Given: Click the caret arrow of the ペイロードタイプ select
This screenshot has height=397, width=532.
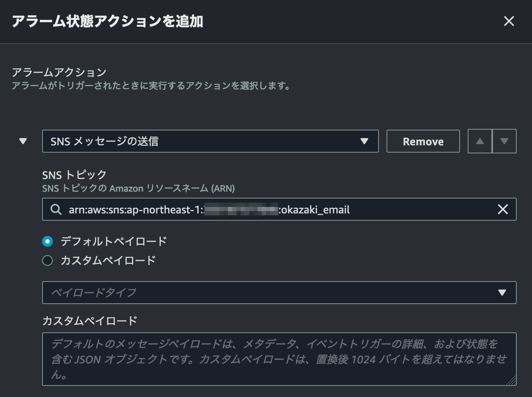Looking at the screenshot, I should (502, 293).
